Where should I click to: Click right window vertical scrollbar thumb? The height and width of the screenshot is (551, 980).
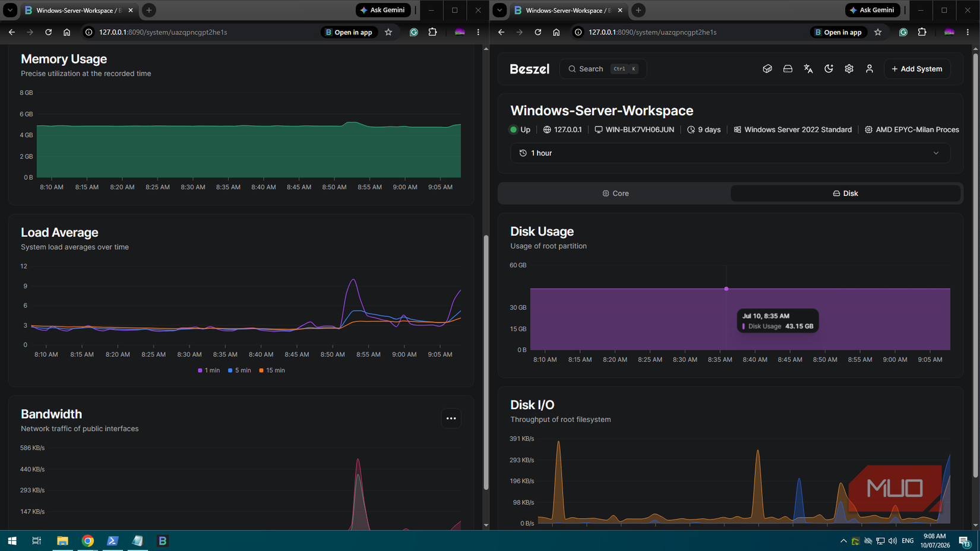tap(975, 265)
